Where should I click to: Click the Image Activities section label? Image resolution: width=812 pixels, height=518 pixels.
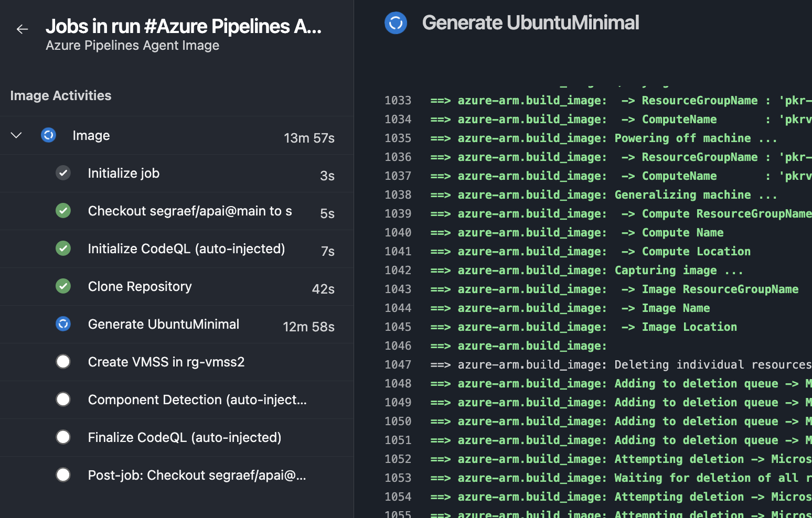point(61,95)
